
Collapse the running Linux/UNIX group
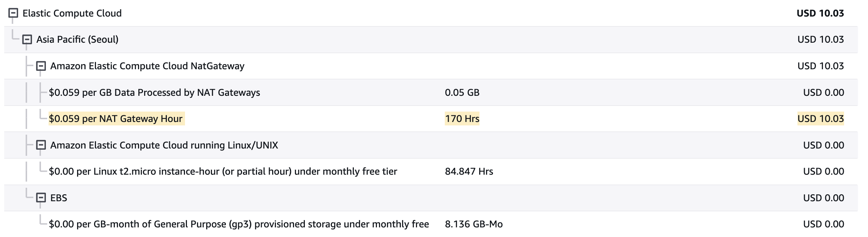click(41, 145)
